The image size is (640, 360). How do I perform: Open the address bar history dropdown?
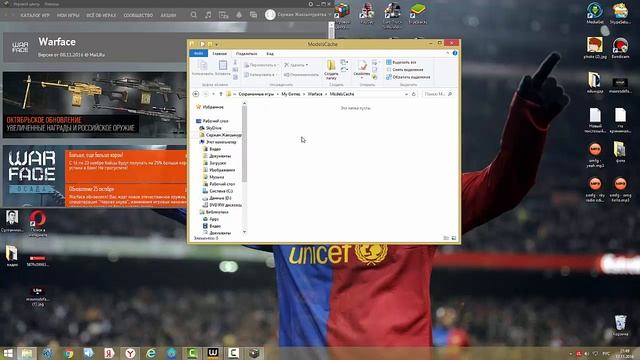pos(406,94)
